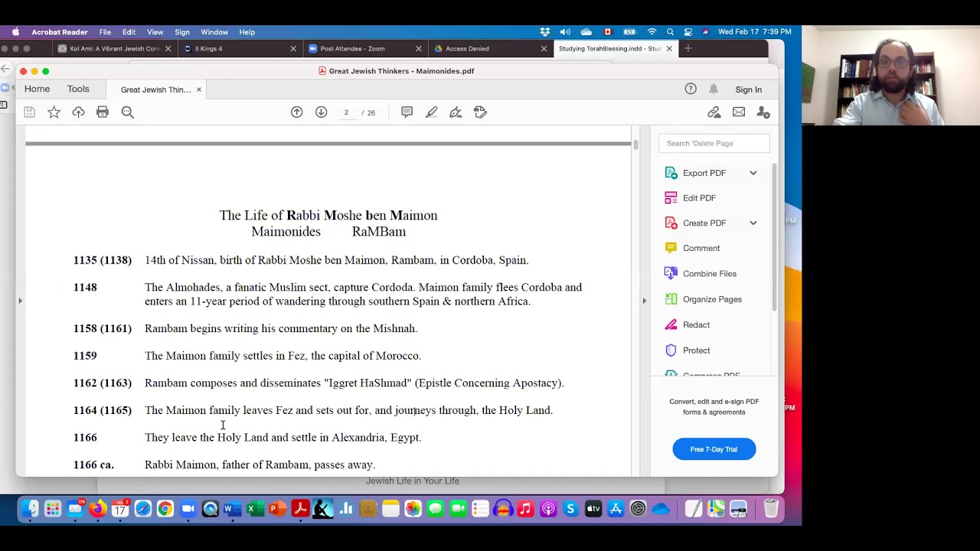
Task: Go to next page arrow
Action: (x=322, y=112)
